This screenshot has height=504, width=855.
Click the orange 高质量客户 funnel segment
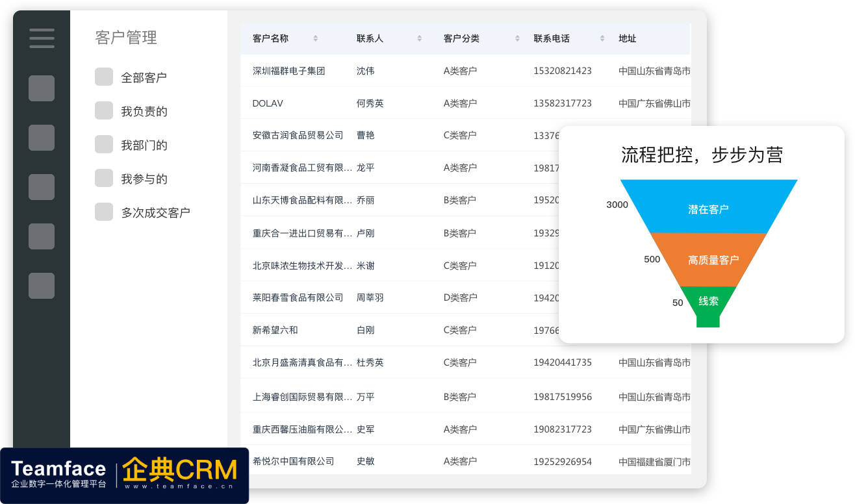[x=712, y=260]
